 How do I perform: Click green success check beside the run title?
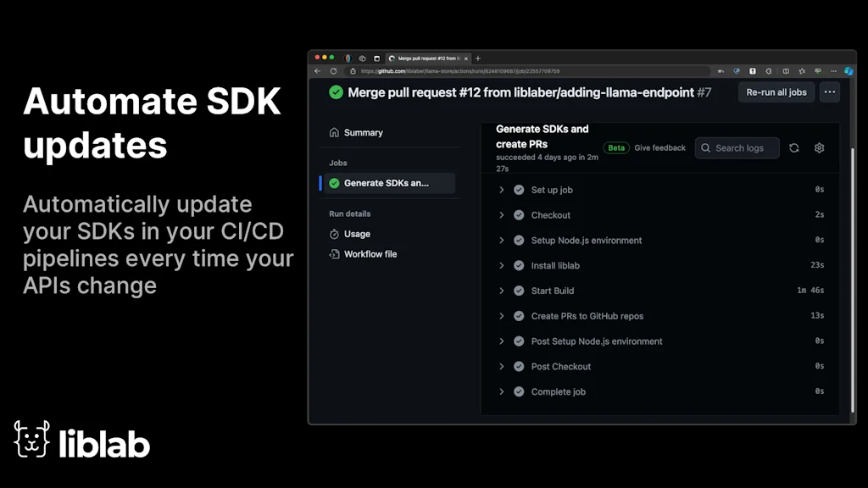[x=336, y=92]
